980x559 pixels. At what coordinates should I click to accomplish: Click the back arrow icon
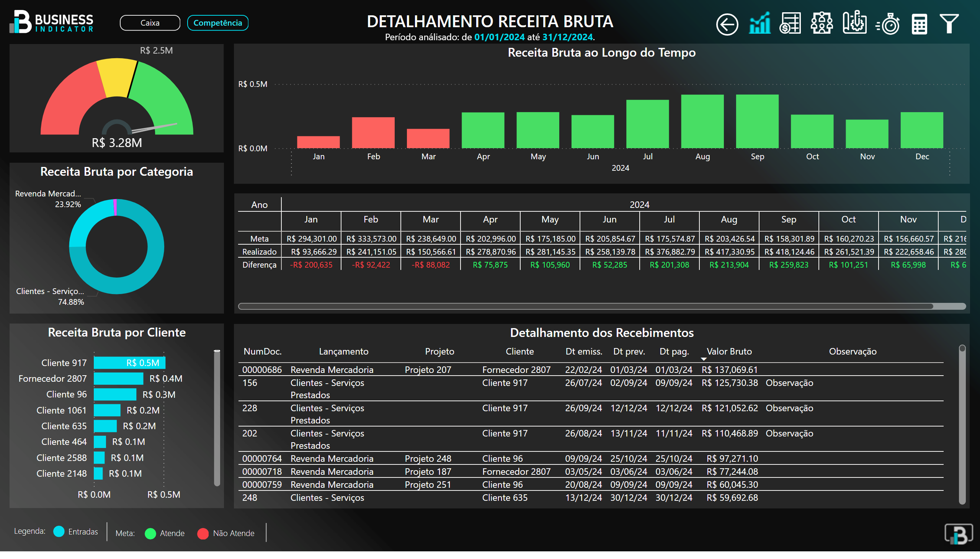coord(727,25)
